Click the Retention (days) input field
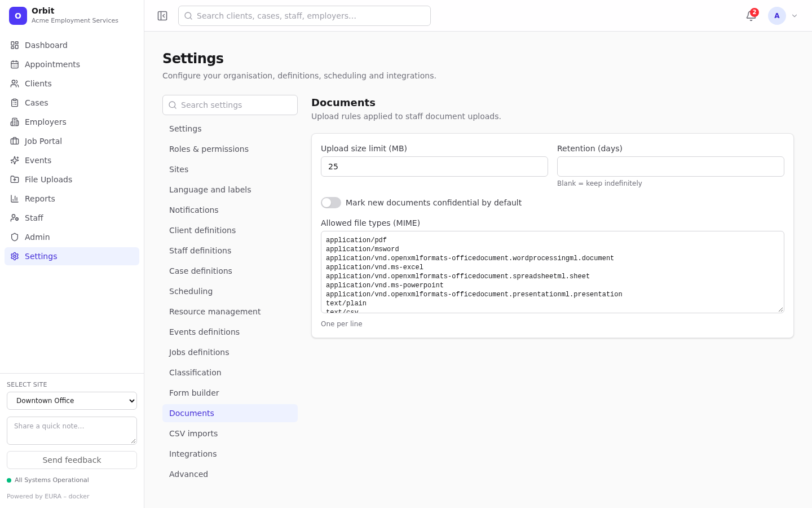Viewport: 812px width, 508px height. click(670, 167)
